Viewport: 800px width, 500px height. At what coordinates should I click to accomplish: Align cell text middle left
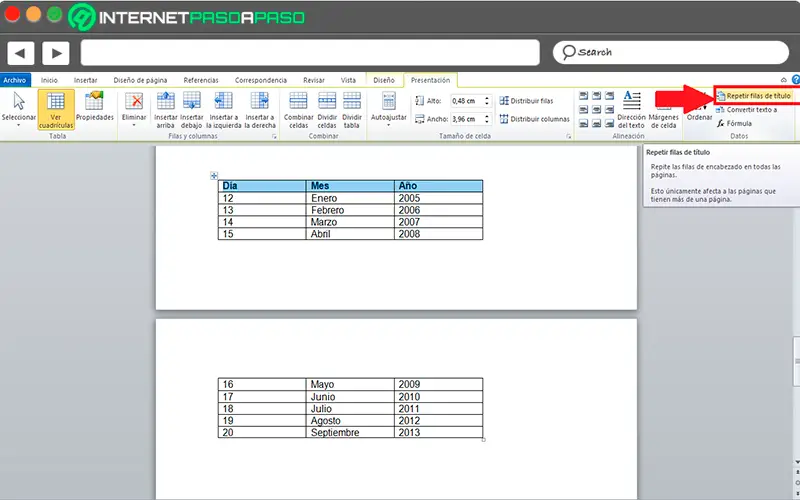(584, 110)
